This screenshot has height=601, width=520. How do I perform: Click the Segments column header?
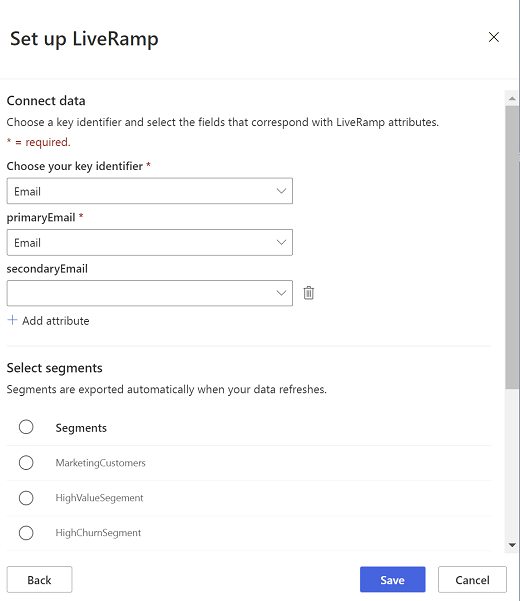(x=81, y=428)
